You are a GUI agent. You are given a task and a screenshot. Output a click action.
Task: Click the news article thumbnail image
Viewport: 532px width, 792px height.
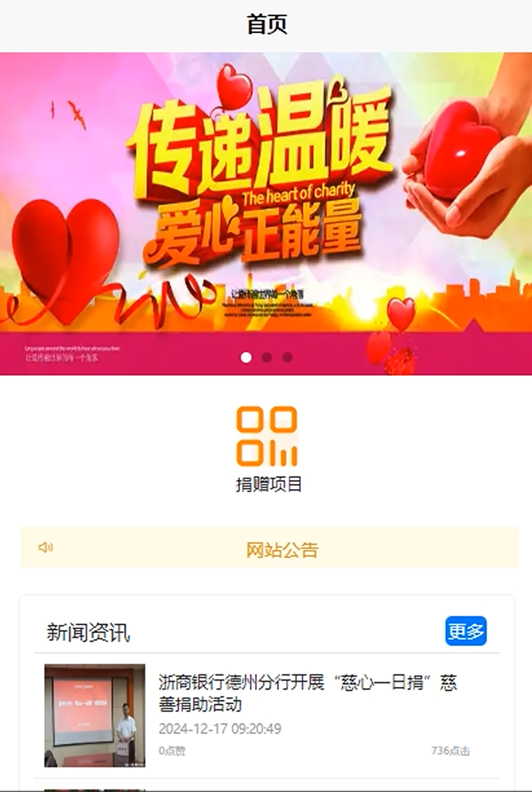[95, 715]
